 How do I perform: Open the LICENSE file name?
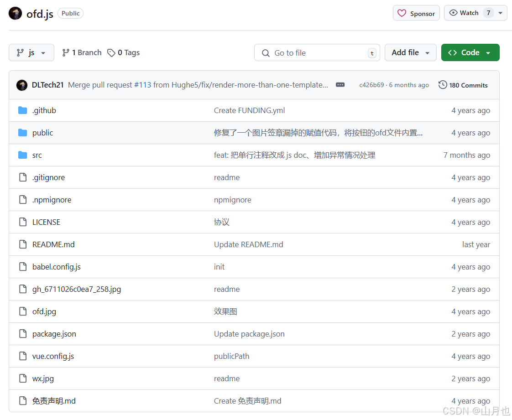click(x=46, y=222)
